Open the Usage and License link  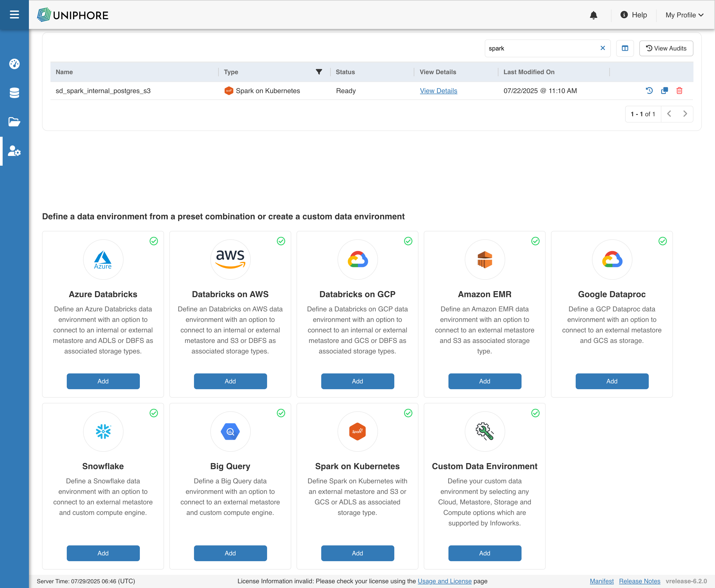coord(445,581)
